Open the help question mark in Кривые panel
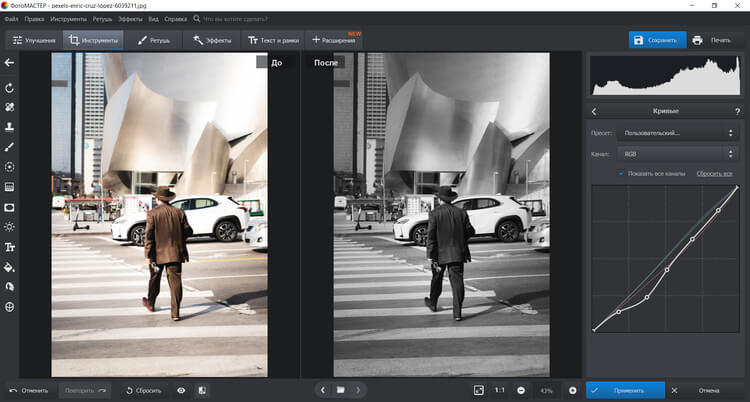The image size is (750, 402). click(737, 112)
